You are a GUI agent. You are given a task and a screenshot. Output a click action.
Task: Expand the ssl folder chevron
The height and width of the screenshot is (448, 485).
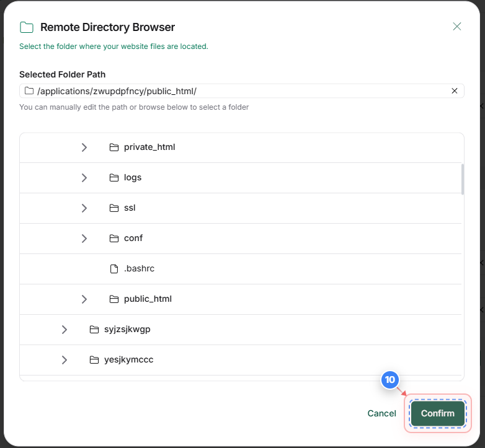pyautogui.click(x=84, y=208)
